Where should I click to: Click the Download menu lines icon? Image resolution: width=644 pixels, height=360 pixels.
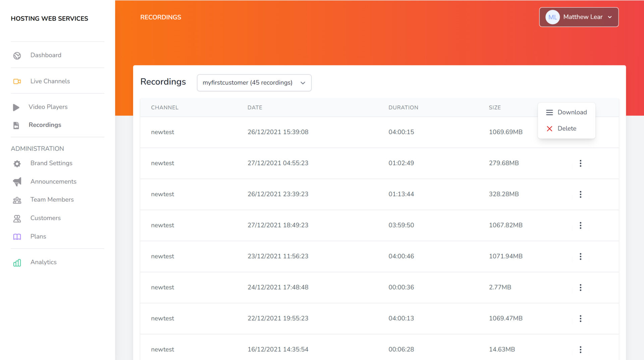pos(549,112)
